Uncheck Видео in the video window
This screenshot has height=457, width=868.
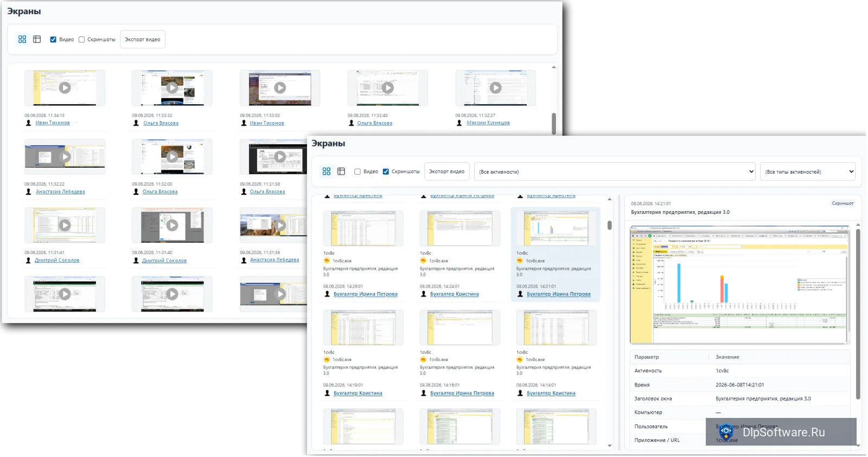[53, 40]
